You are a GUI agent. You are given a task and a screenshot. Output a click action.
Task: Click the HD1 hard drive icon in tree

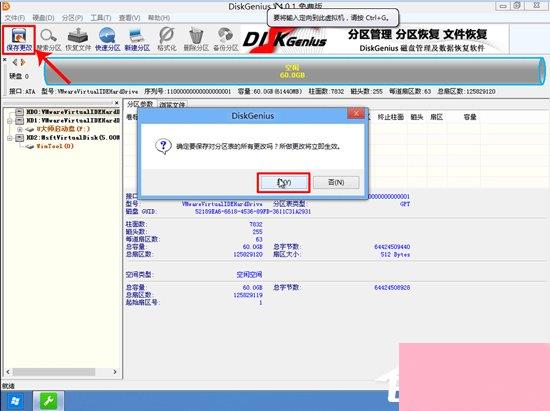20,121
